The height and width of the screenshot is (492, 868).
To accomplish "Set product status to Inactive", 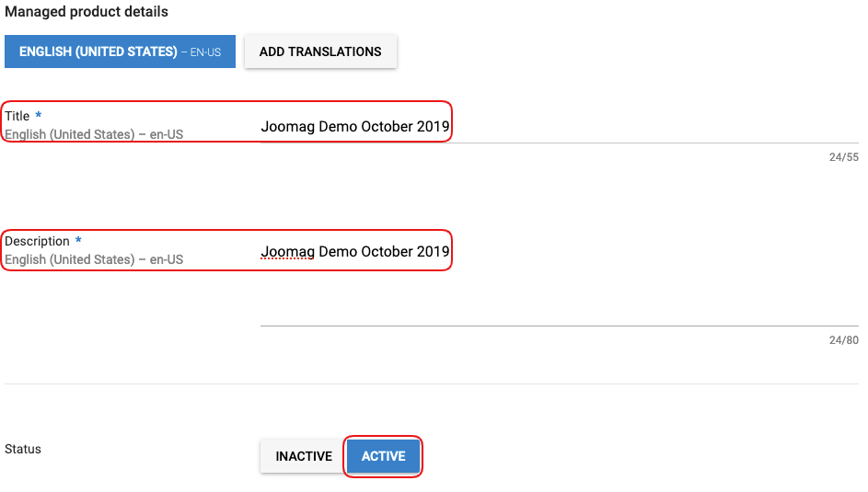I will point(303,456).
